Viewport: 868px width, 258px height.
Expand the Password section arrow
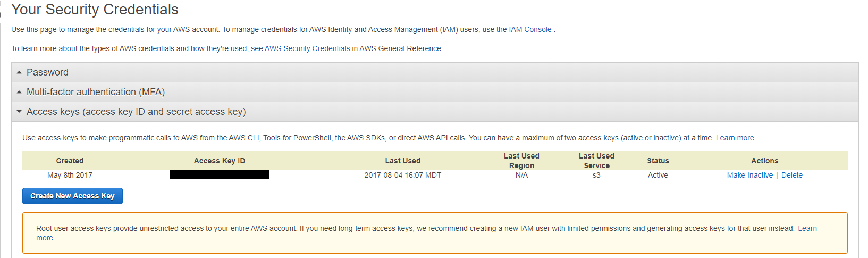tap(19, 72)
